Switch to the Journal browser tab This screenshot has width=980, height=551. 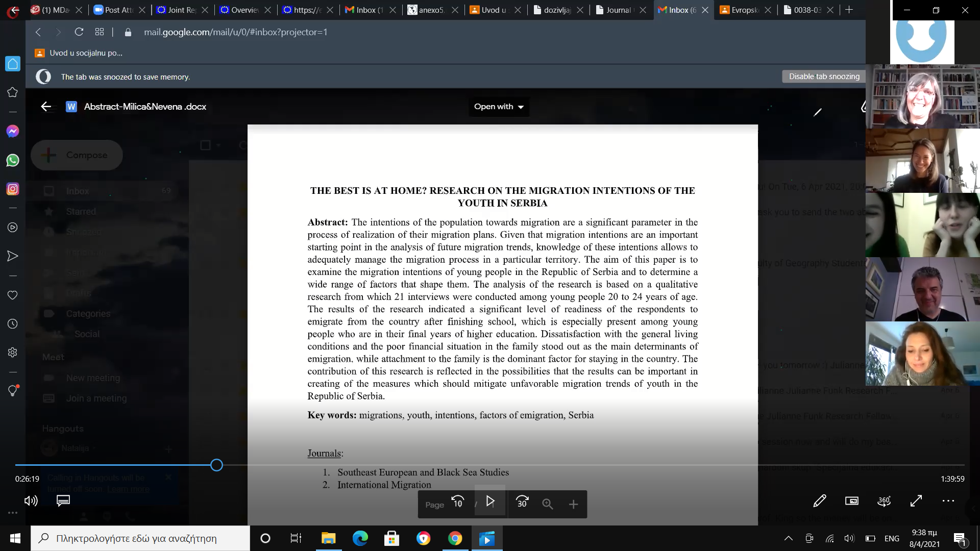tap(618, 10)
